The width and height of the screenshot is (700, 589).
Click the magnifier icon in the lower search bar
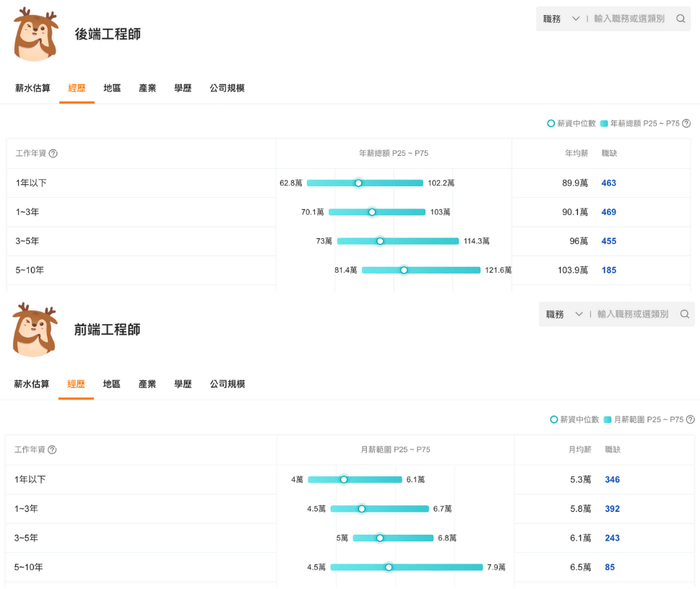tap(683, 314)
